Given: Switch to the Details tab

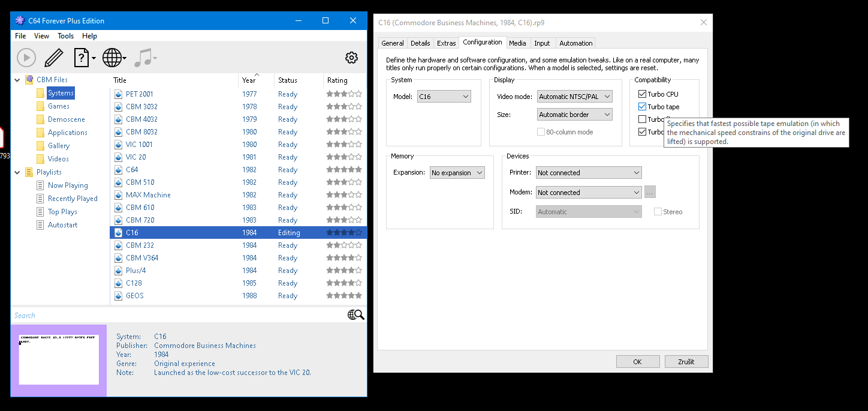Looking at the screenshot, I should (420, 43).
